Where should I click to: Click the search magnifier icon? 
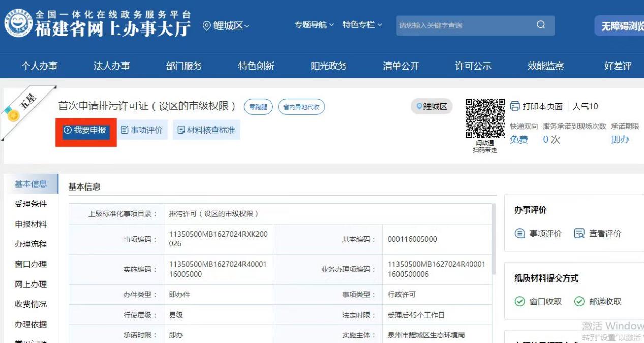click(540, 25)
